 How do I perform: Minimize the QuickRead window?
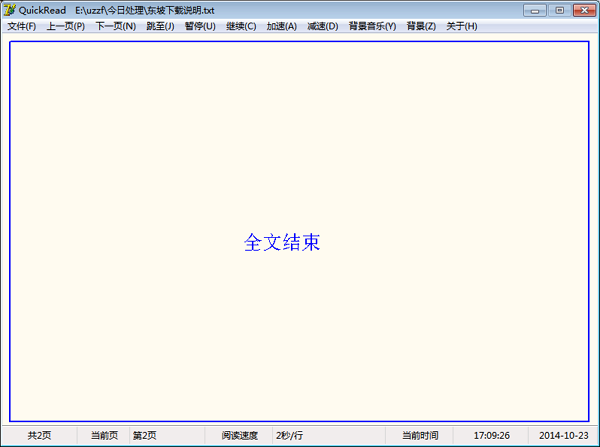pos(535,10)
